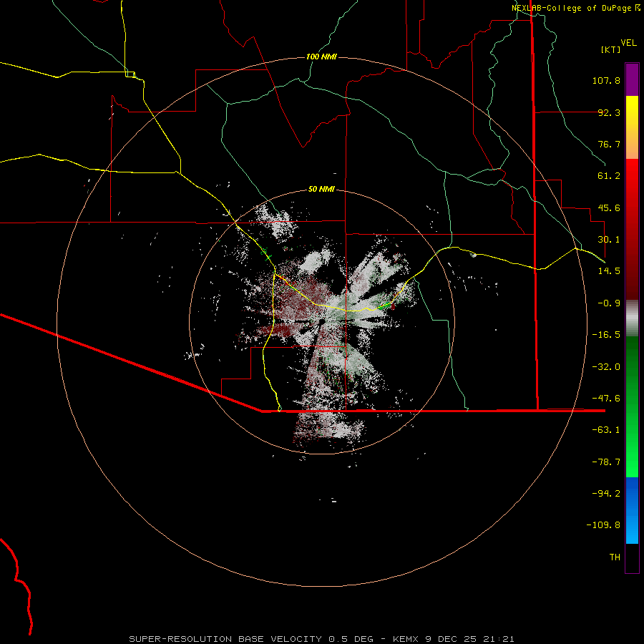Select the 30.1 velocity scale value
The height and width of the screenshot is (644, 644).
click(609, 240)
